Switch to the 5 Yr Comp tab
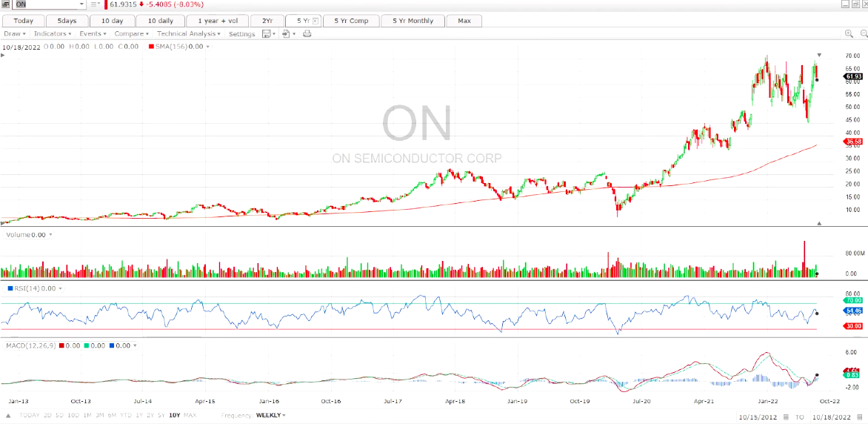The image size is (868, 424). tap(351, 21)
